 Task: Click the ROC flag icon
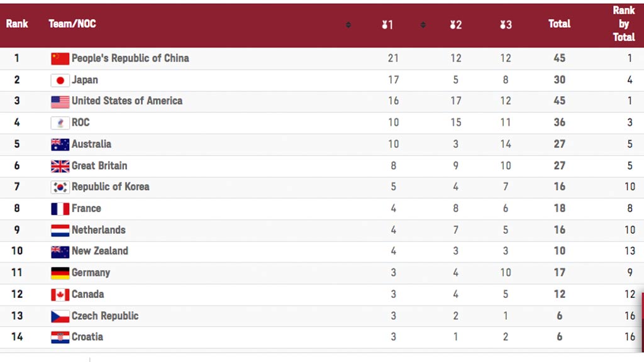click(x=60, y=123)
